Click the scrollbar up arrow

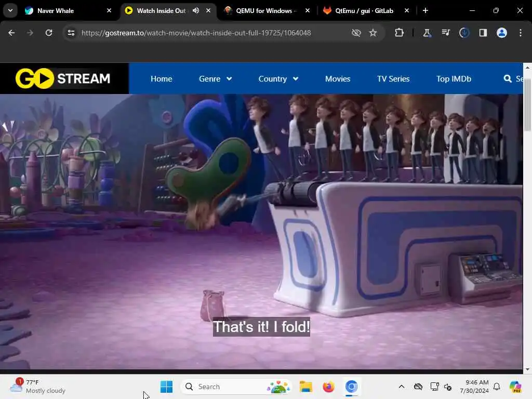(x=527, y=68)
